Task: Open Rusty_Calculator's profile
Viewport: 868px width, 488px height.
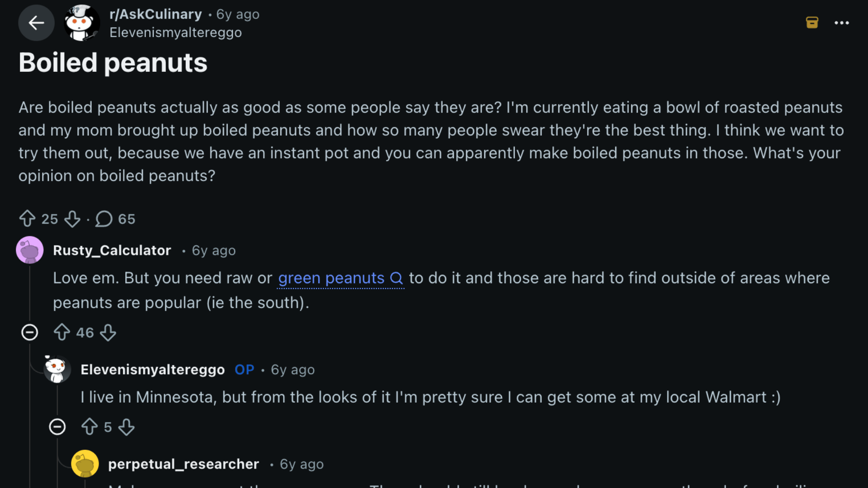Action: point(112,250)
